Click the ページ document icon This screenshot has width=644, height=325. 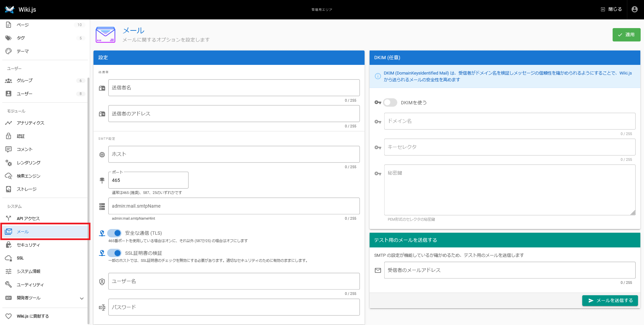[9, 25]
